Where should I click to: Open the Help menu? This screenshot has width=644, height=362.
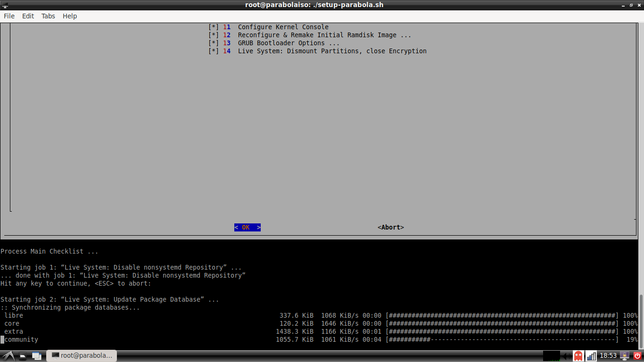click(70, 16)
